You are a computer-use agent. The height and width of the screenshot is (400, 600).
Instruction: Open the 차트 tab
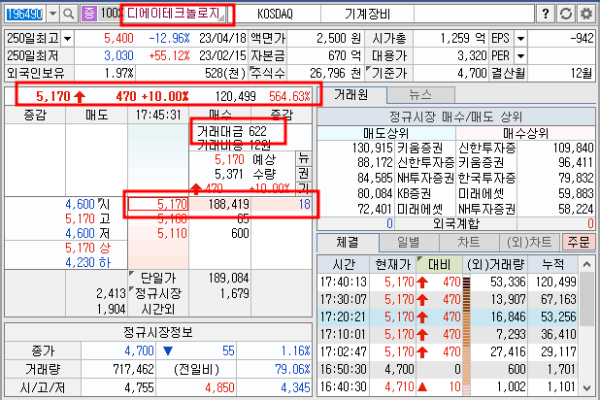click(469, 242)
